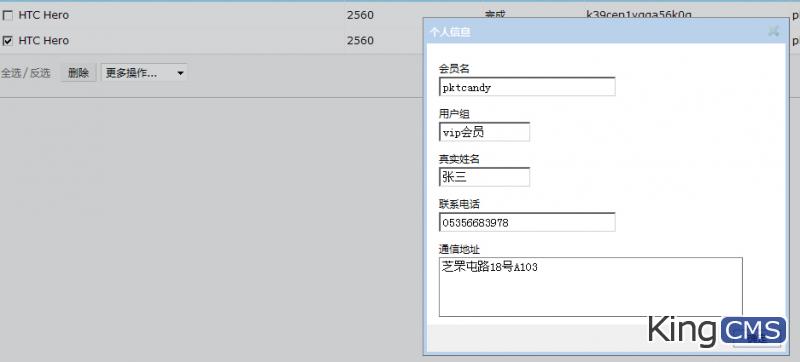800x362 pixels.
Task: Uncheck the checked HTC Hero row checkbox
Action: [x=8, y=41]
